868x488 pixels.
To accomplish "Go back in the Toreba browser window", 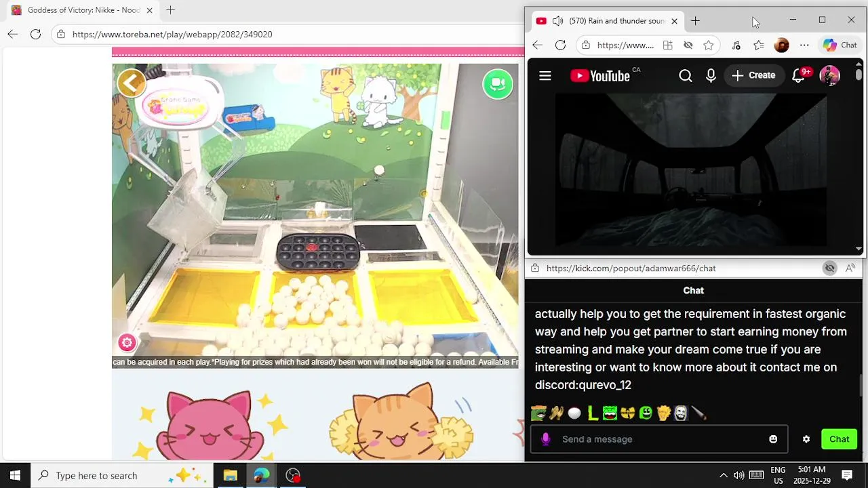I will pos(13,34).
